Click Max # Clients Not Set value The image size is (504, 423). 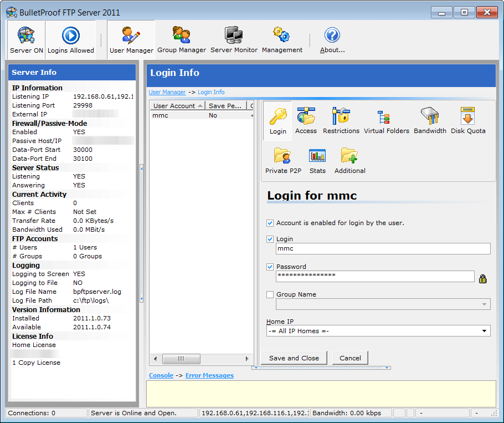pyautogui.click(x=85, y=212)
